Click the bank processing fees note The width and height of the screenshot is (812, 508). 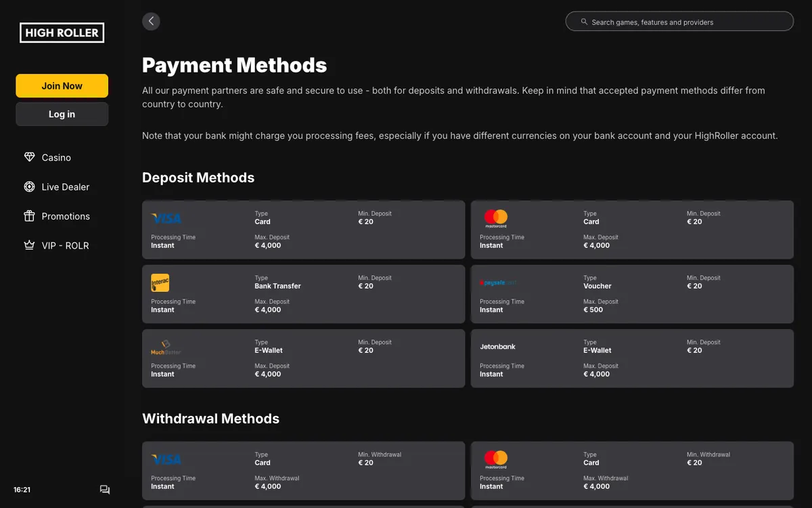(x=460, y=135)
